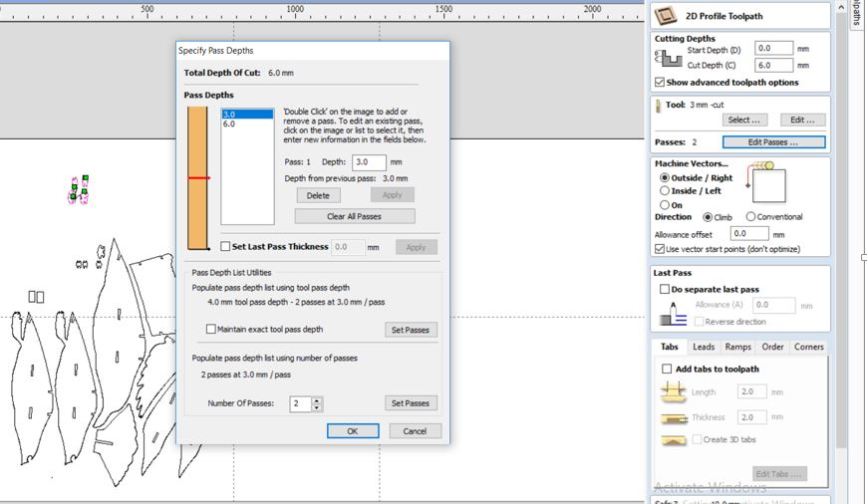The width and height of the screenshot is (867, 504).
Task: Toggle the disabled Reverse direction checkbox
Action: [699, 322]
